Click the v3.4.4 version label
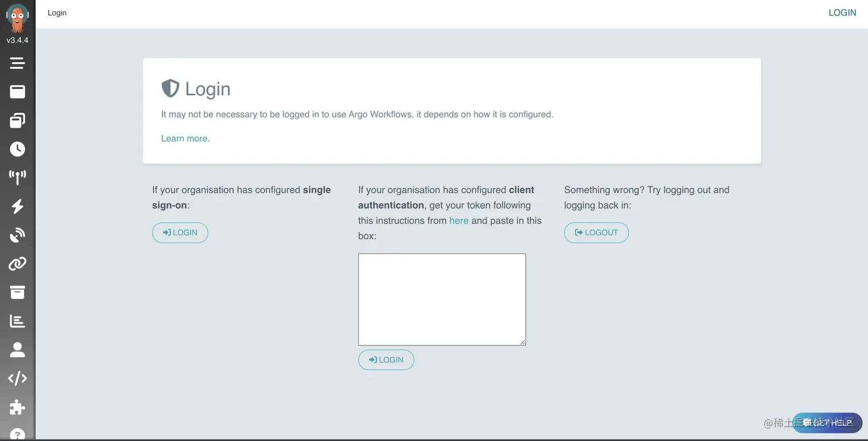The image size is (868, 441). (17, 40)
